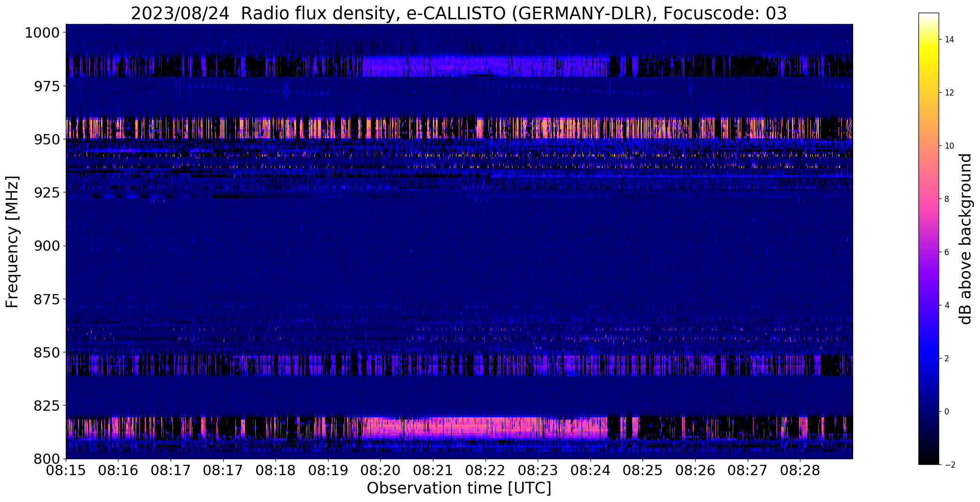Click the 850 frequency tick label
This screenshot has height=502, width=980.
tap(47, 352)
